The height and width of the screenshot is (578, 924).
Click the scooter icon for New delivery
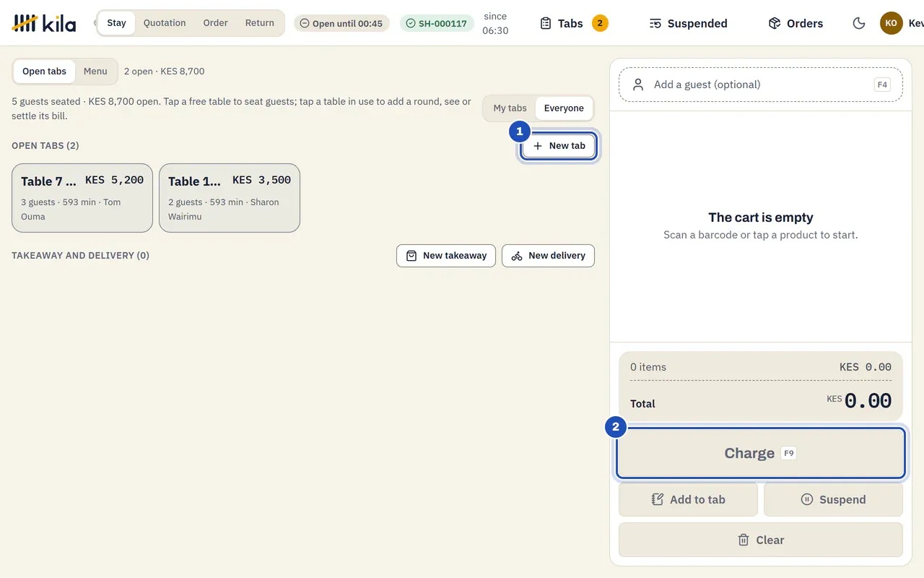[x=517, y=256]
